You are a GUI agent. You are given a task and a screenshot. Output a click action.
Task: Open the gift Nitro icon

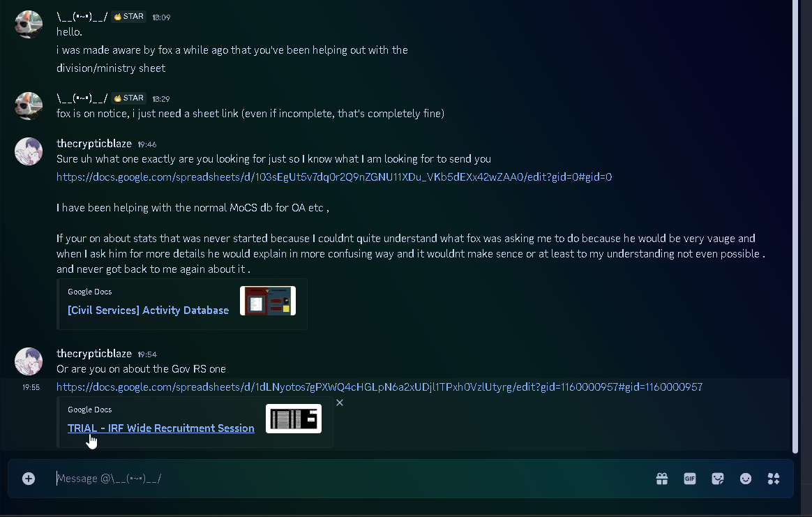(x=662, y=479)
